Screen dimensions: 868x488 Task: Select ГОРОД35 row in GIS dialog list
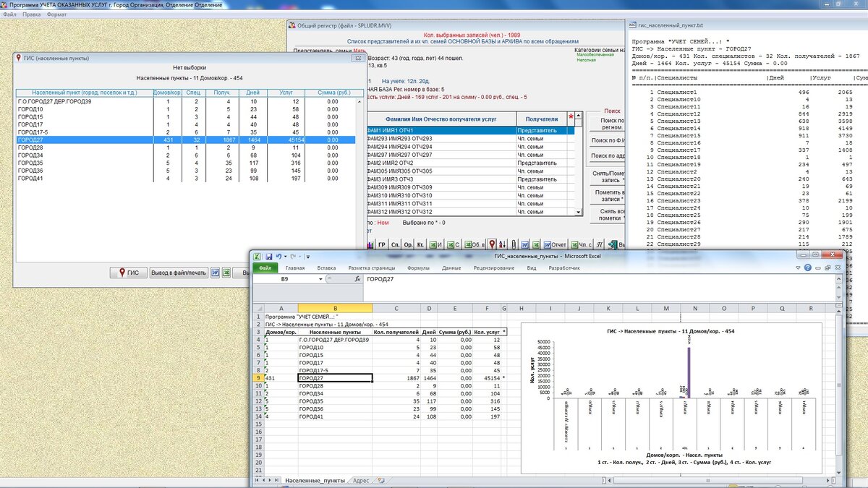coord(185,163)
